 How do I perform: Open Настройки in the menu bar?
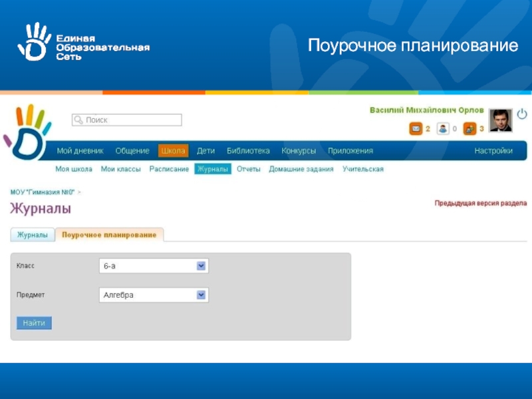click(493, 151)
